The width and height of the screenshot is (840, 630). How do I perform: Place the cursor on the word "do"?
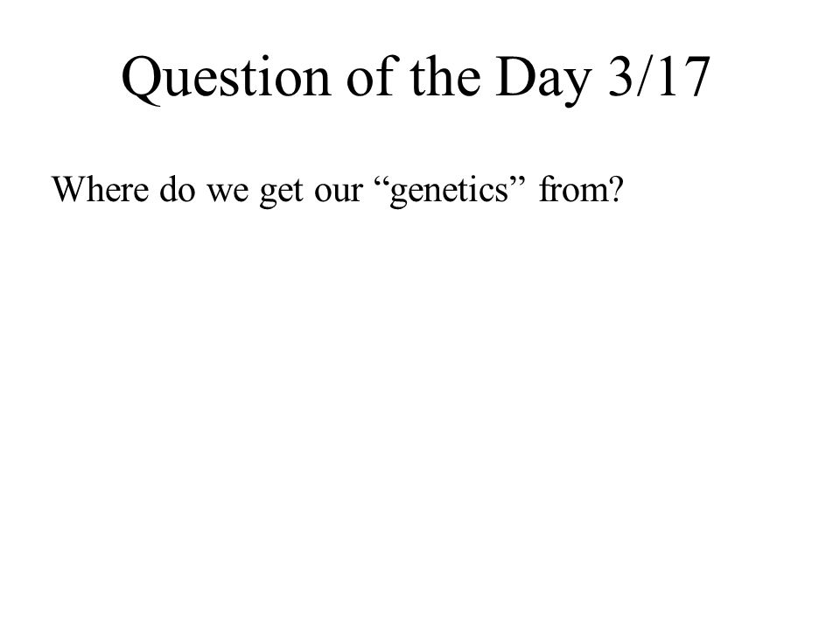178,189
